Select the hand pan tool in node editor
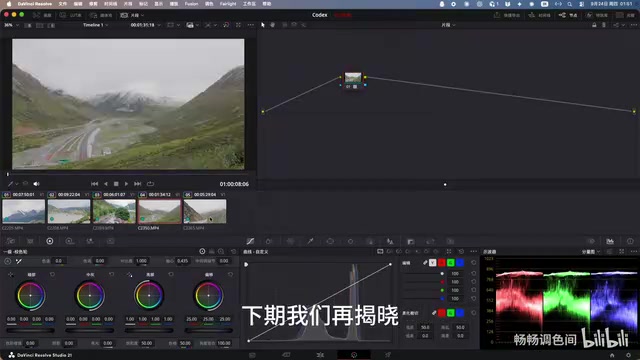The width and height of the screenshot is (640, 360). (x=272, y=25)
